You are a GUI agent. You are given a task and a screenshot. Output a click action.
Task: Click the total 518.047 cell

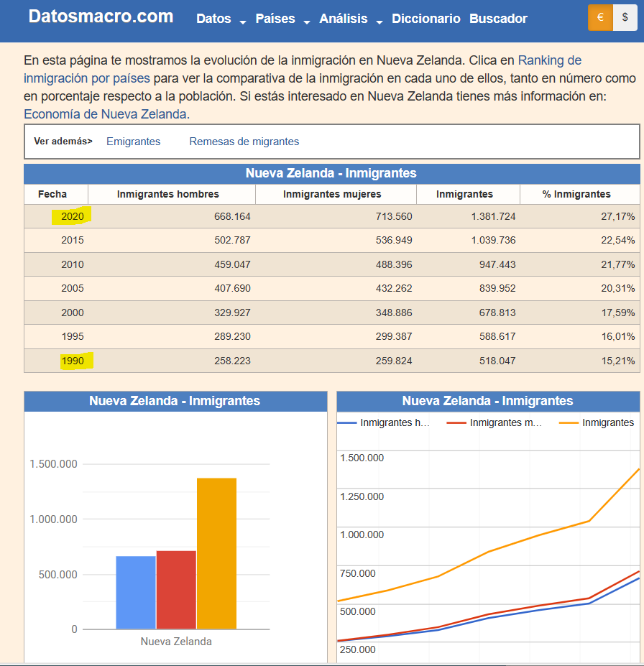pyautogui.click(x=497, y=361)
